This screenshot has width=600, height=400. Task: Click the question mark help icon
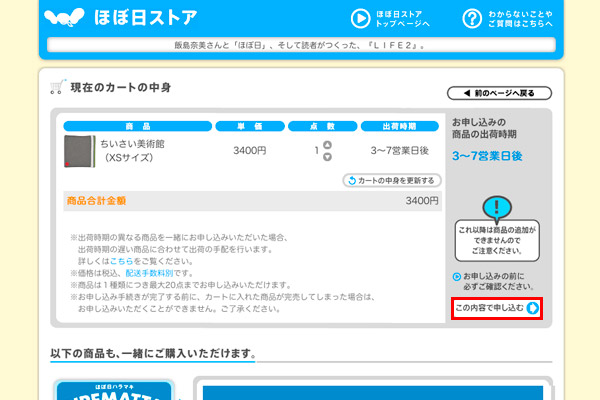tap(472, 18)
